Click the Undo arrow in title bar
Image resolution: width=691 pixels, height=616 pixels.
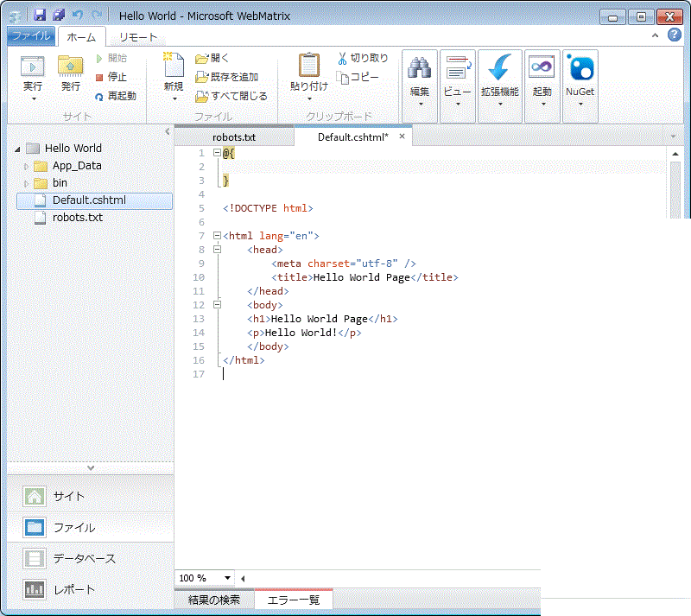click(x=78, y=15)
